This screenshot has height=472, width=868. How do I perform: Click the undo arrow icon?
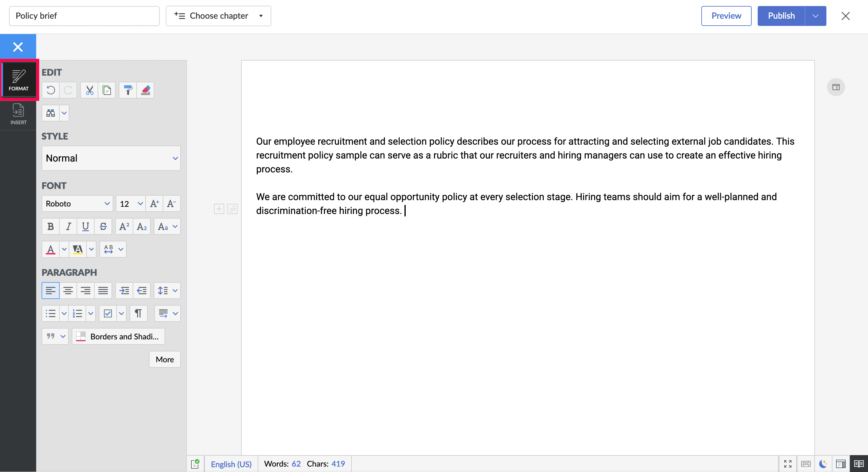click(51, 90)
